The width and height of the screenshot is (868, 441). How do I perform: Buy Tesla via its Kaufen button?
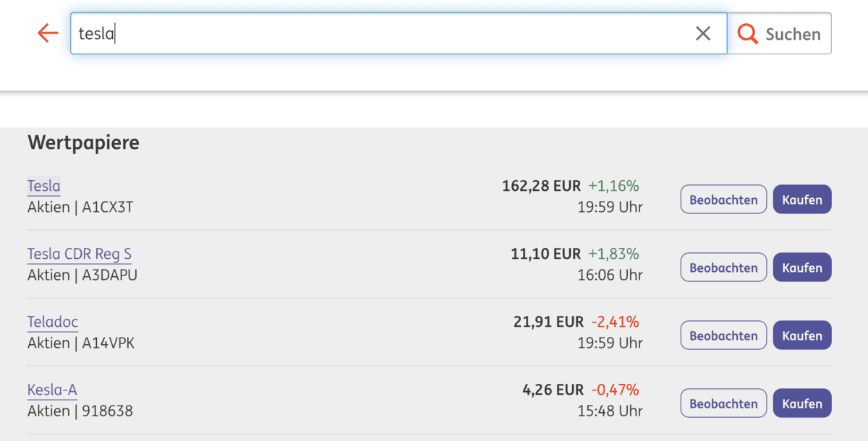(801, 199)
